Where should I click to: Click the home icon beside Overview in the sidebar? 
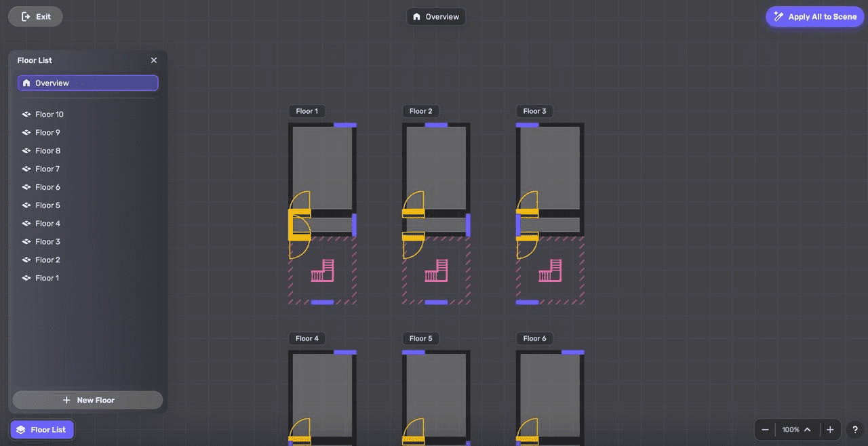26,83
